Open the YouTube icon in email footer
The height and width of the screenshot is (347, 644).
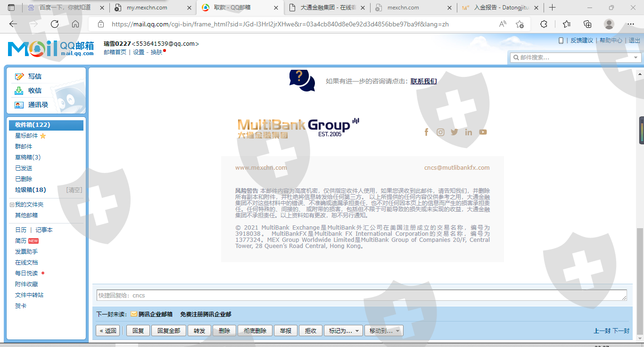(483, 132)
